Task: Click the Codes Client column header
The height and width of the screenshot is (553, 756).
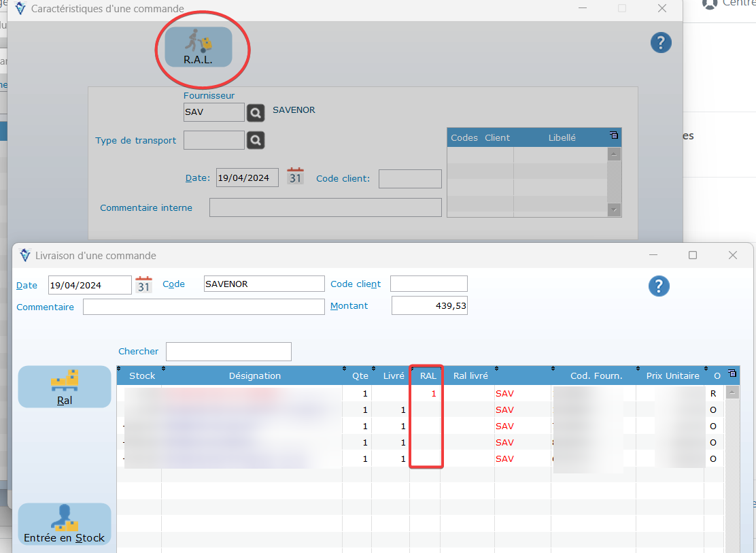Action: [x=480, y=138]
